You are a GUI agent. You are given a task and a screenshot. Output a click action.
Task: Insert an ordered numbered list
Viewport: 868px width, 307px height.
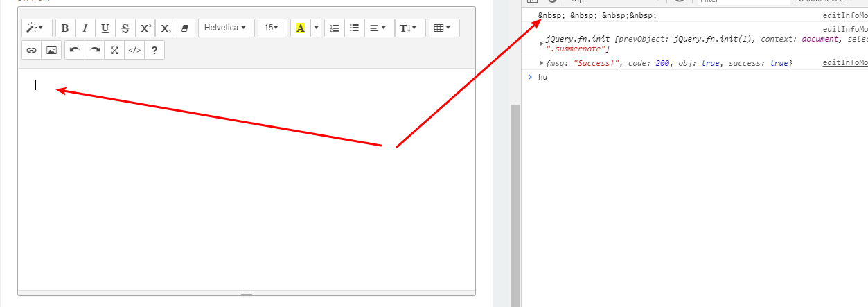[335, 28]
